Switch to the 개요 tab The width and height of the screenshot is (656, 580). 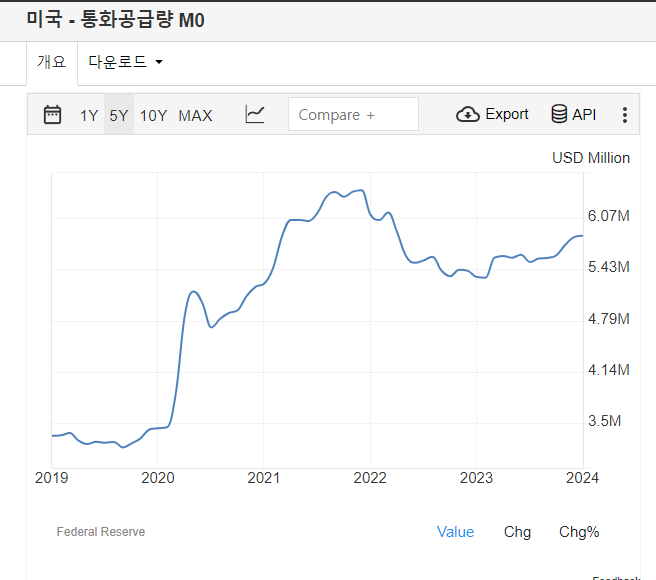coord(52,62)
